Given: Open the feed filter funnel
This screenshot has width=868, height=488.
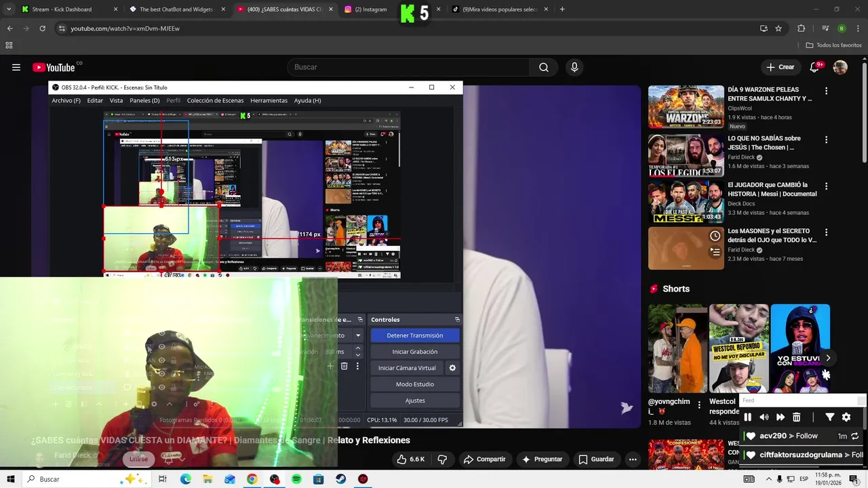Looking at the screenshot, I should 829,418.
